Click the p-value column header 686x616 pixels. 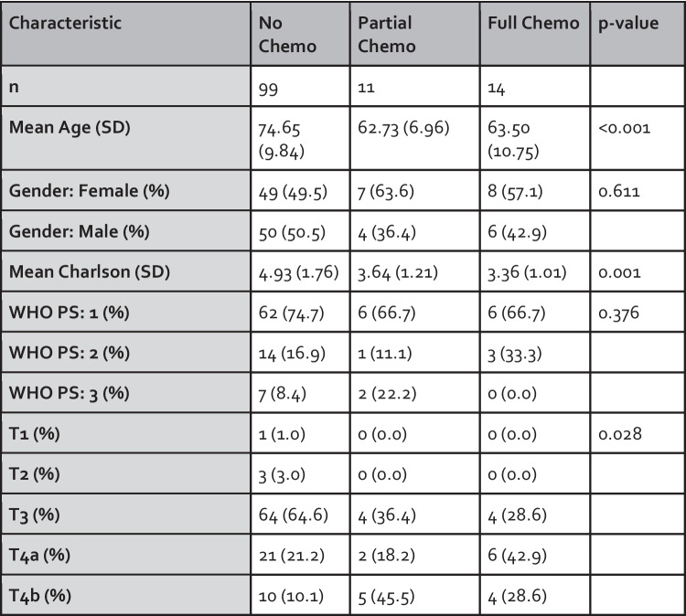[x=638, y=34]
